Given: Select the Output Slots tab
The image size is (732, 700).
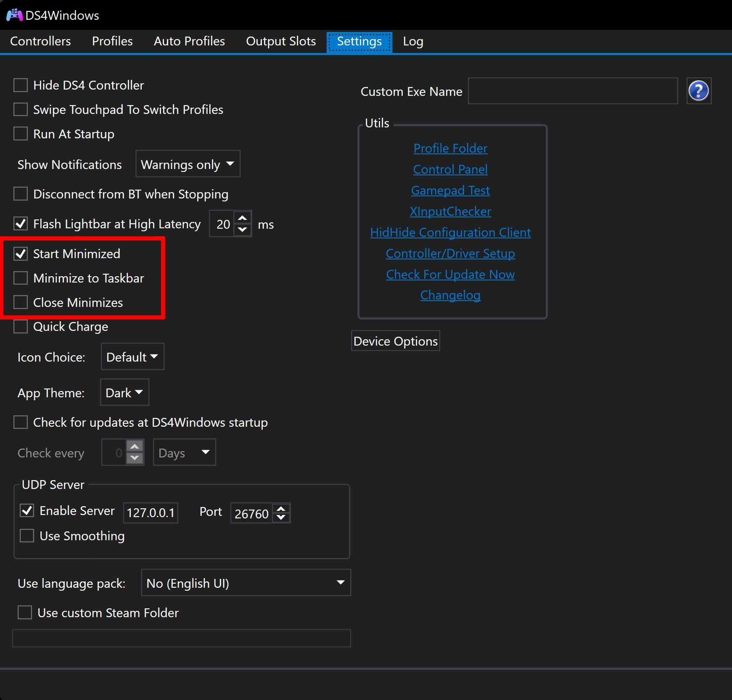Looking at the screenshot, I should [x=281, y=41].
